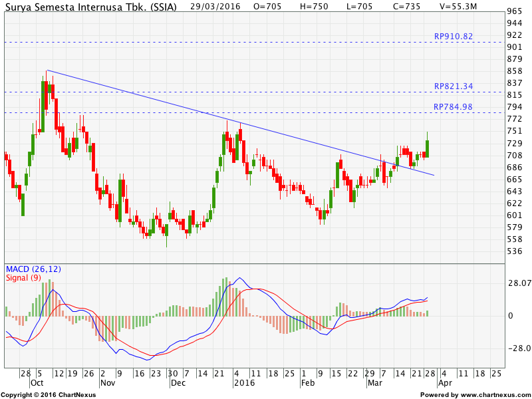Select the RP784.98 resistance level label
The height and width of the screenshot is (399, 532).
tap(452, 105)
